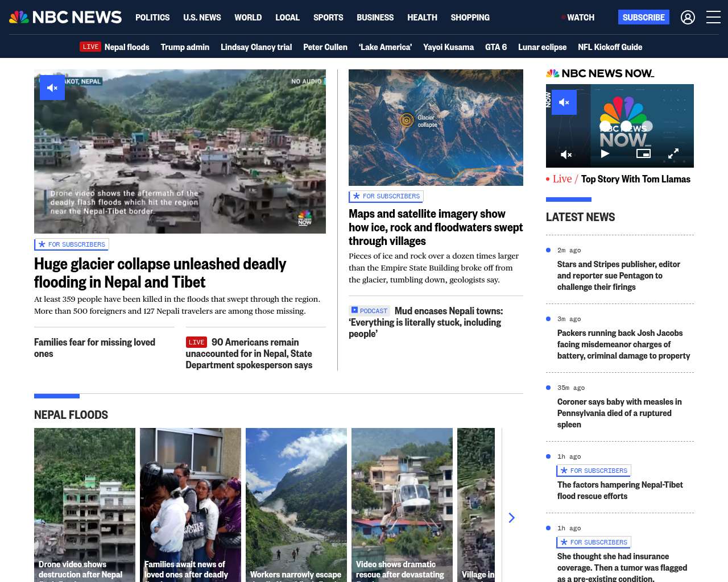
Task: Open the insurance coverage tumor story
Action: pyautogui.click(x=622, y=567)
